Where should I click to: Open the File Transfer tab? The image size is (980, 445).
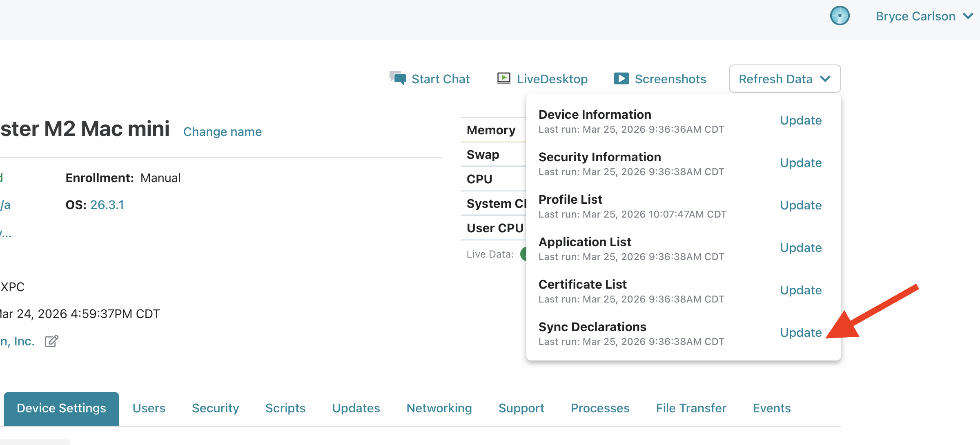click(x=691, y=408)
